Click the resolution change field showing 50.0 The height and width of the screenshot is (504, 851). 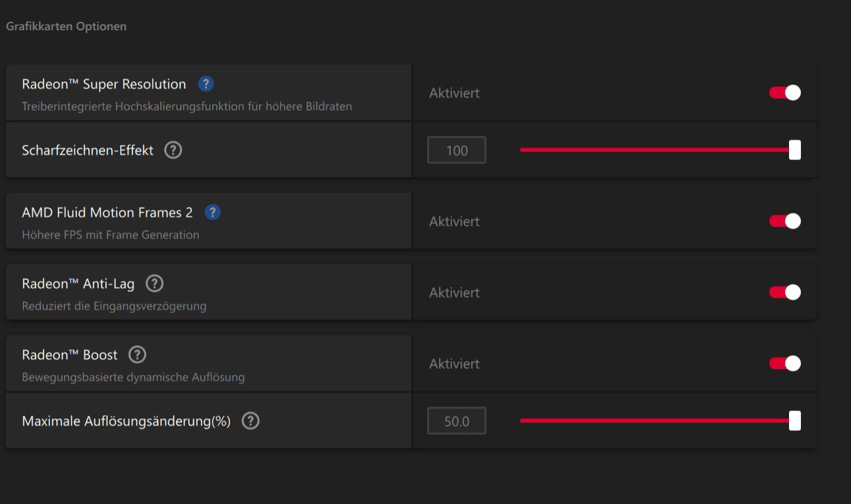pyautogui.click(x=457, y=421)
